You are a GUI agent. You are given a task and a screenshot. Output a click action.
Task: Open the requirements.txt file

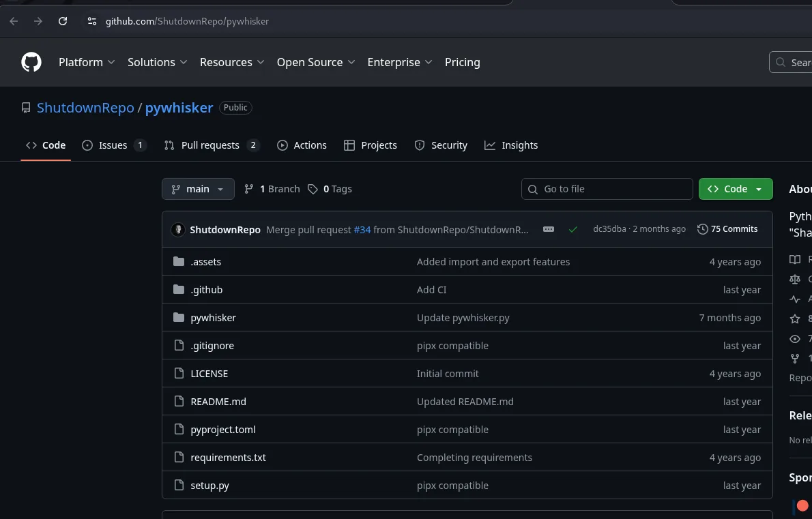tap(229, 458)
